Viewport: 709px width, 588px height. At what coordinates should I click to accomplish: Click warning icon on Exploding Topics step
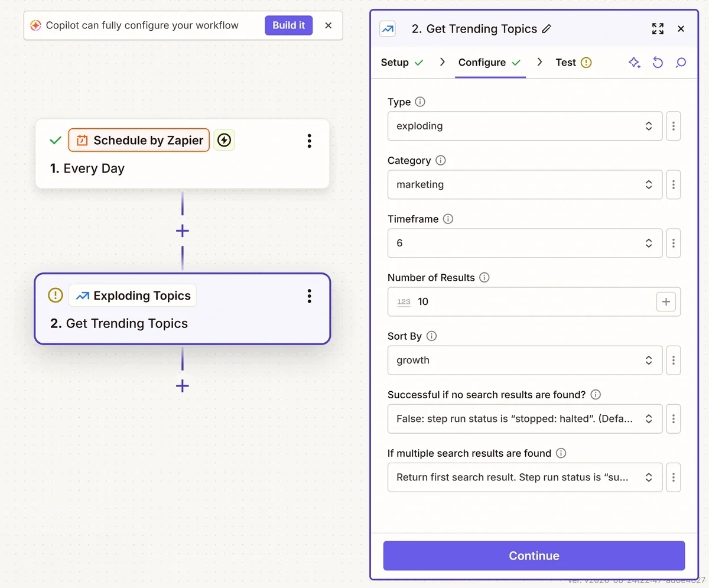(x=56, y=295)
